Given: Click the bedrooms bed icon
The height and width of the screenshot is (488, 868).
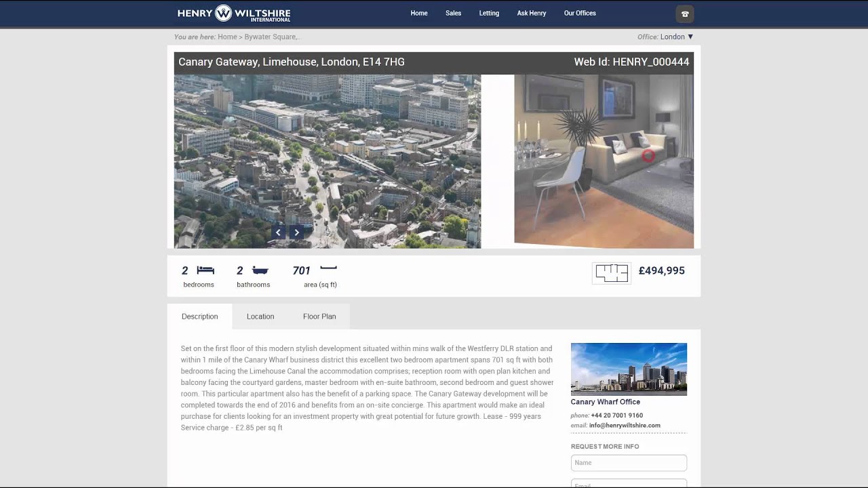Looking at the screenshot, I should 205,270.
